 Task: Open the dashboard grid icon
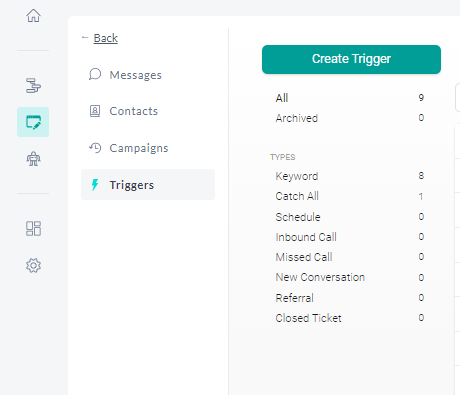[x=33, y=228]
